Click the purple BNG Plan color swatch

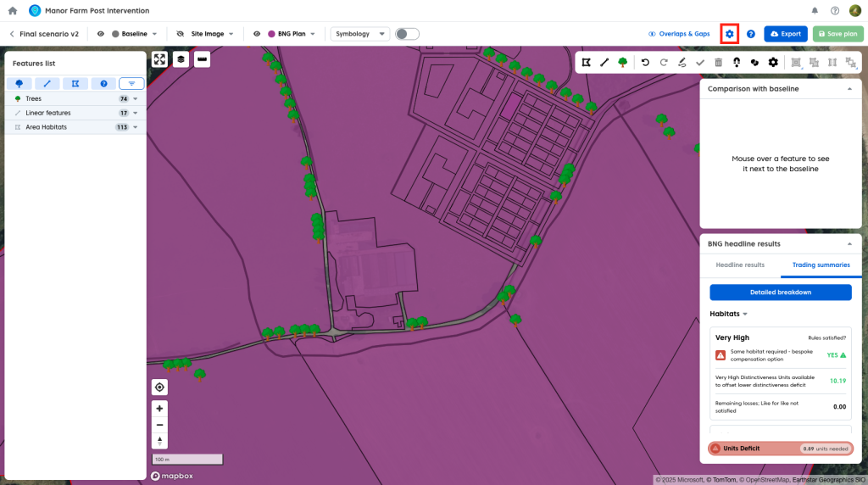[x=271, y=34]
